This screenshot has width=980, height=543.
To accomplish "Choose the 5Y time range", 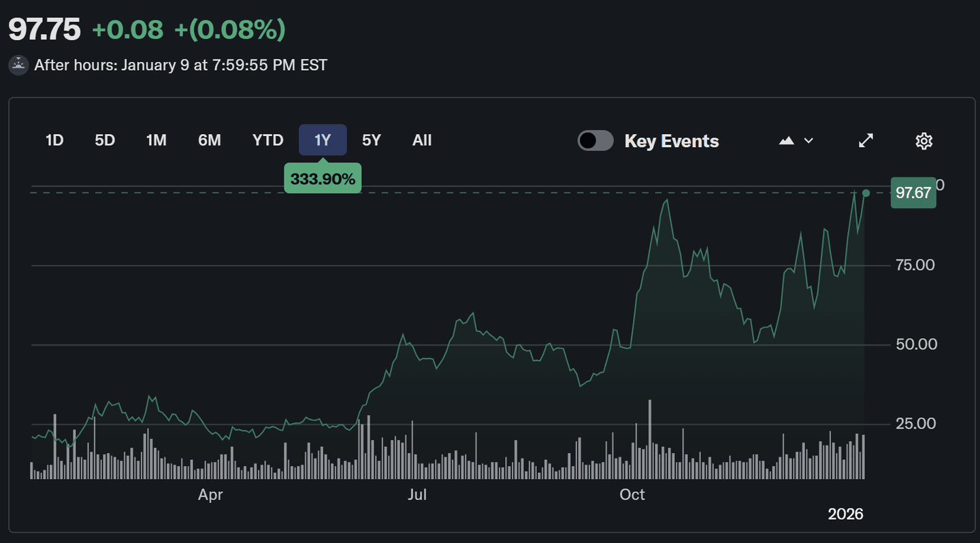I will [x=372, y=140].
